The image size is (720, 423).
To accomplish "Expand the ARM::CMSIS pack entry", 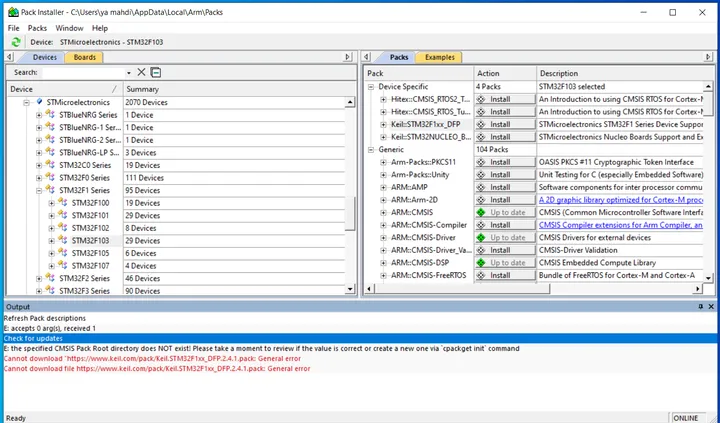I will click(x=383, y=212).
